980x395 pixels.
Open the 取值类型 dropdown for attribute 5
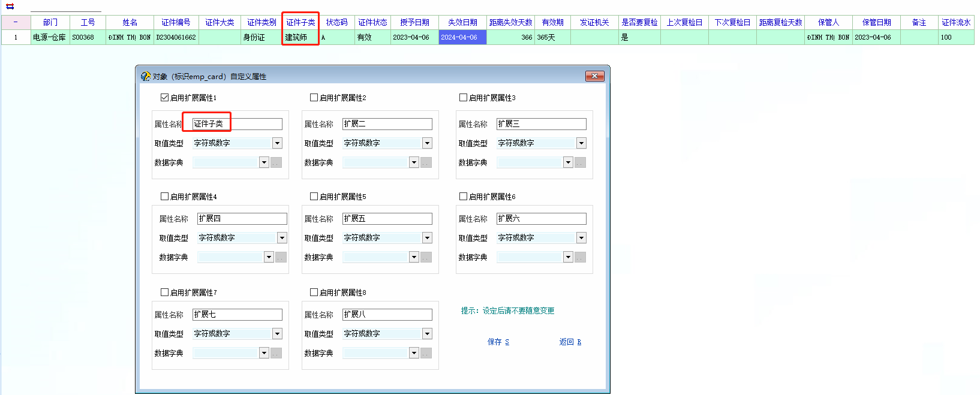coord(427,238)
